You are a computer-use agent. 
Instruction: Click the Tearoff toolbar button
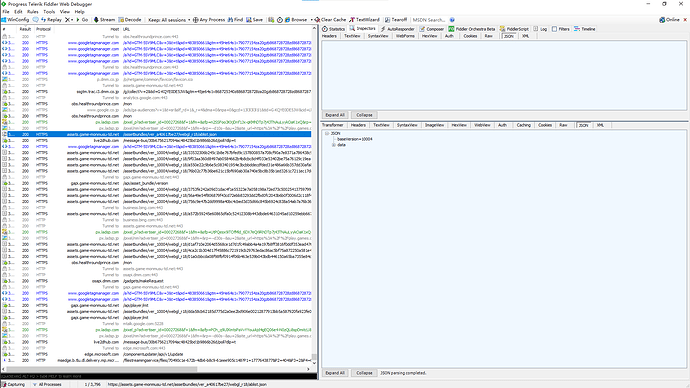pos(396,20)
